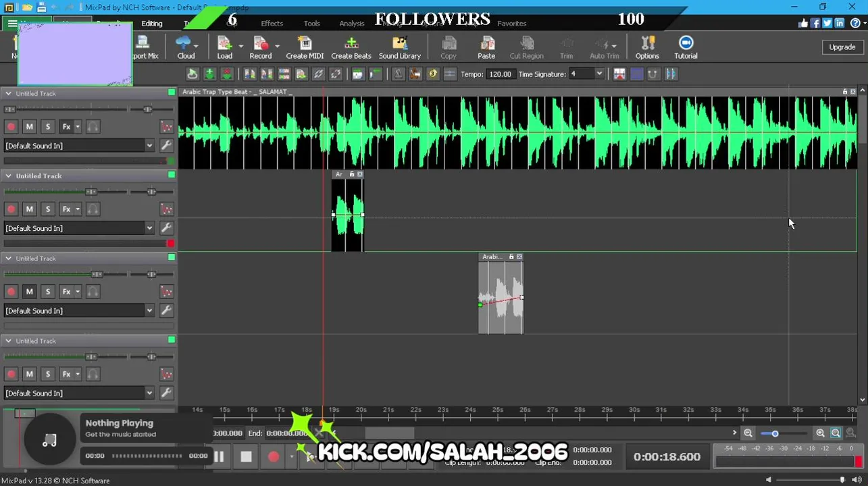
Task: Click the zoom out magnifier icon
Action: click(748, 433)
